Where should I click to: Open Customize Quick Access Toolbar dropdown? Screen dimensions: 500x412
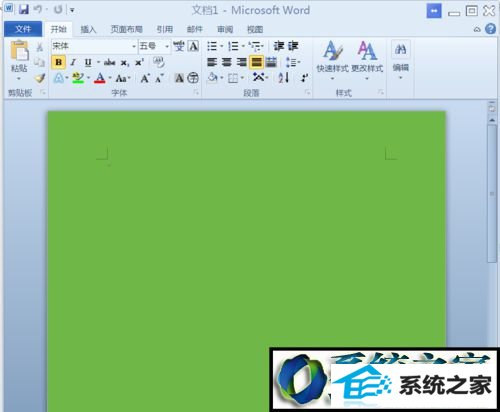[72, 10]
